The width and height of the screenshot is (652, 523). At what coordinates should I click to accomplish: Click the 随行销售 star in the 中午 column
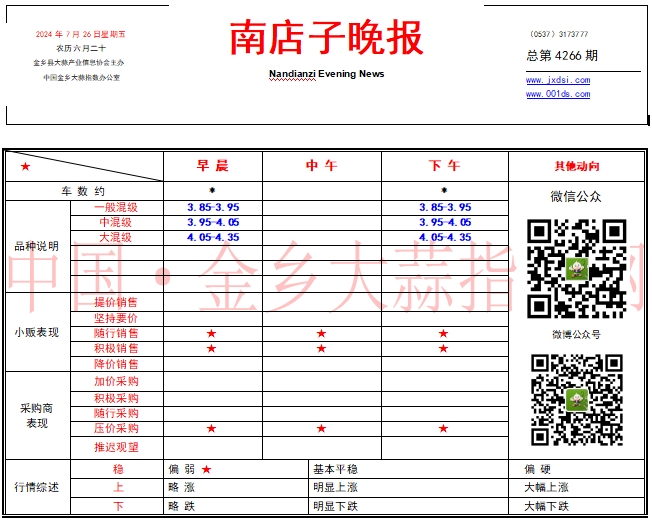[321, 333]
